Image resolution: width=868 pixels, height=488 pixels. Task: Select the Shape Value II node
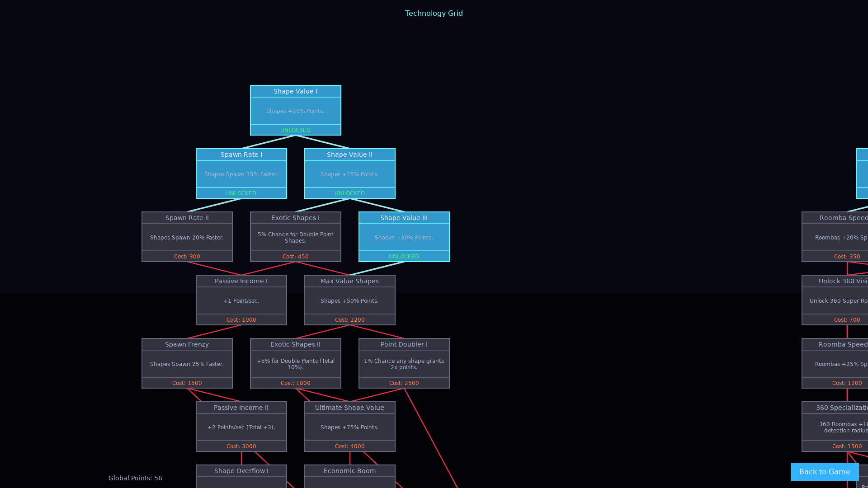point(350,174)
